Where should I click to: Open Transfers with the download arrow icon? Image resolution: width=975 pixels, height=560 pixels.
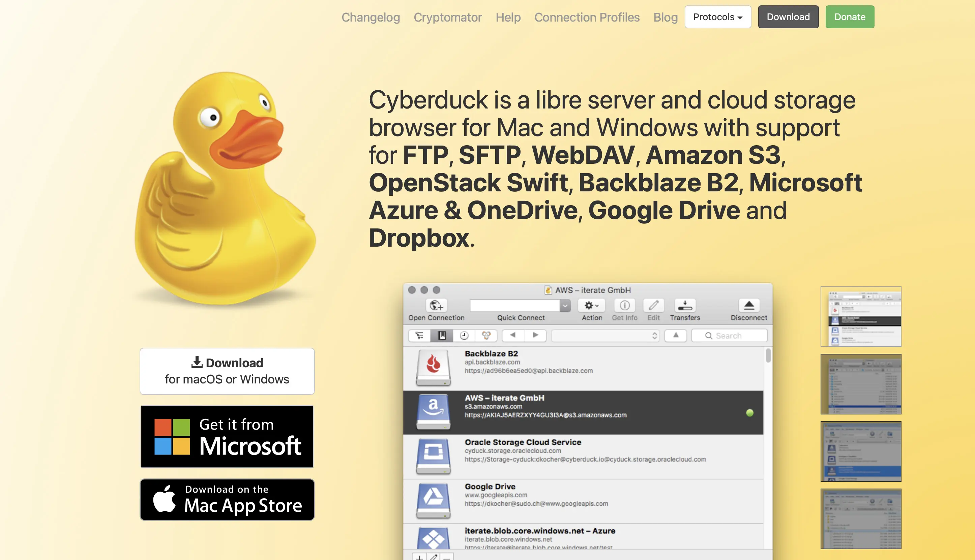coord(685,306)
